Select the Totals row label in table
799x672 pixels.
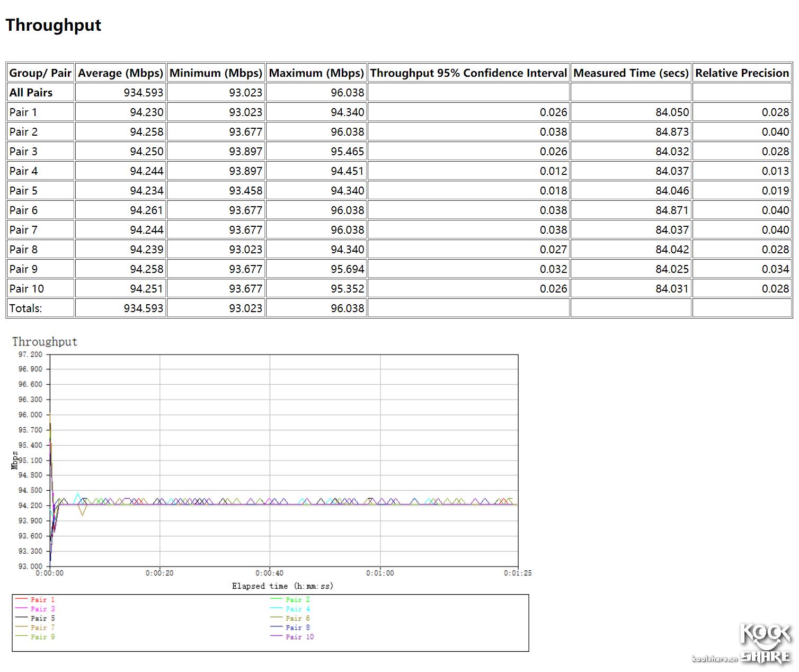pos(25,308)
